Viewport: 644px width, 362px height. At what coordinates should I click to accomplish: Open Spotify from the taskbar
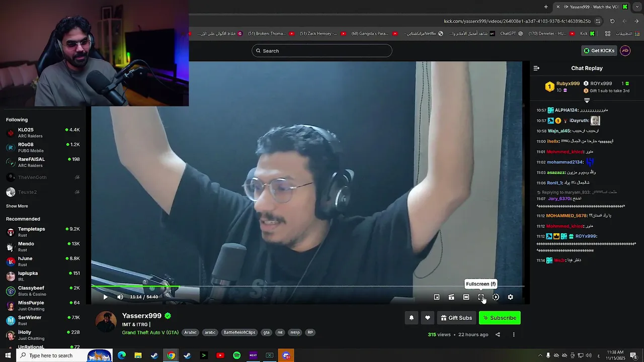point(236,355)
